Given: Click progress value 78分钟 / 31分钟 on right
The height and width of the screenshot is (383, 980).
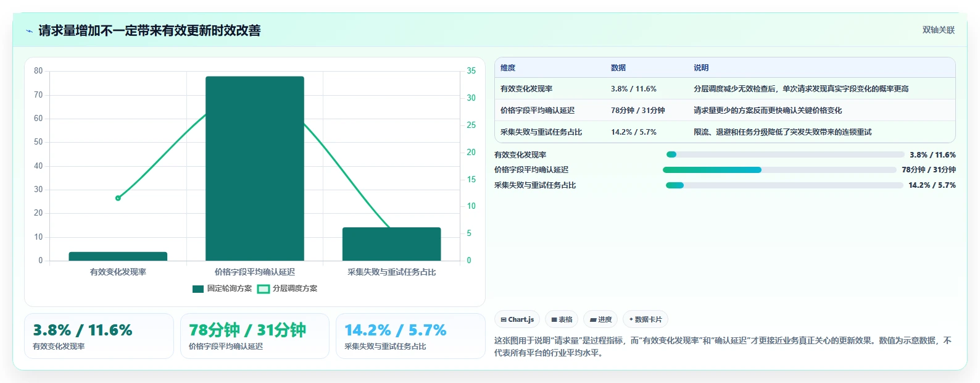Looking at the screenshot, I should [929, 170].
